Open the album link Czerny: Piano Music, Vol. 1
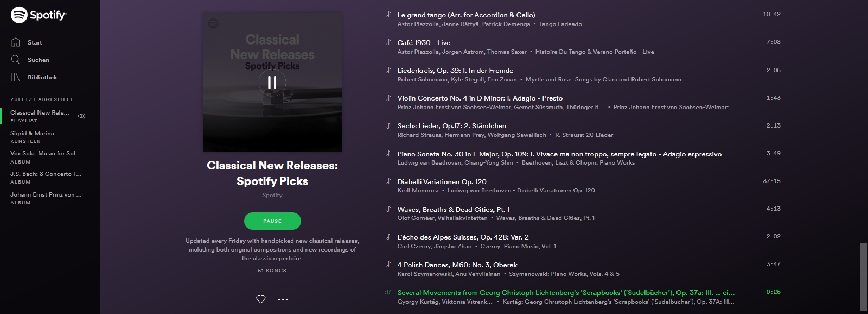Viewport: 868px width, 314px height. pos(518,246)
